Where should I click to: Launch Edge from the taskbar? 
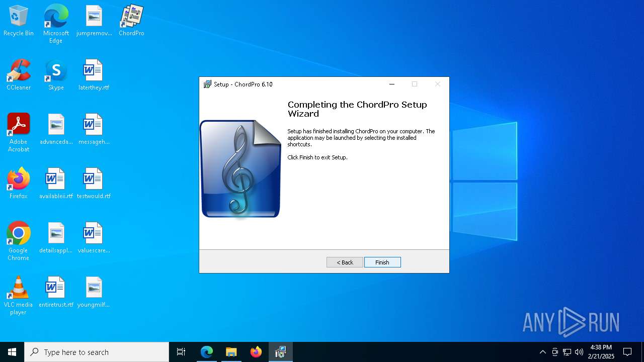pos(207,352)
